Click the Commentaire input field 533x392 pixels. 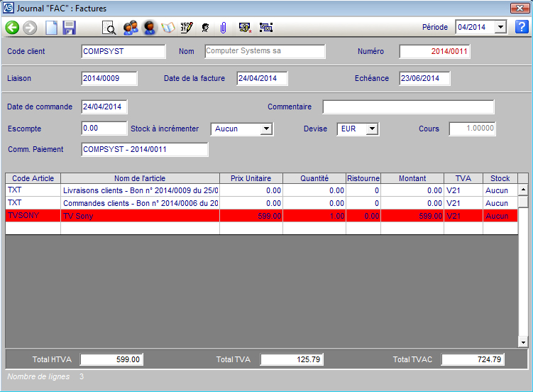pyautogui.click(x=408, y=107)
